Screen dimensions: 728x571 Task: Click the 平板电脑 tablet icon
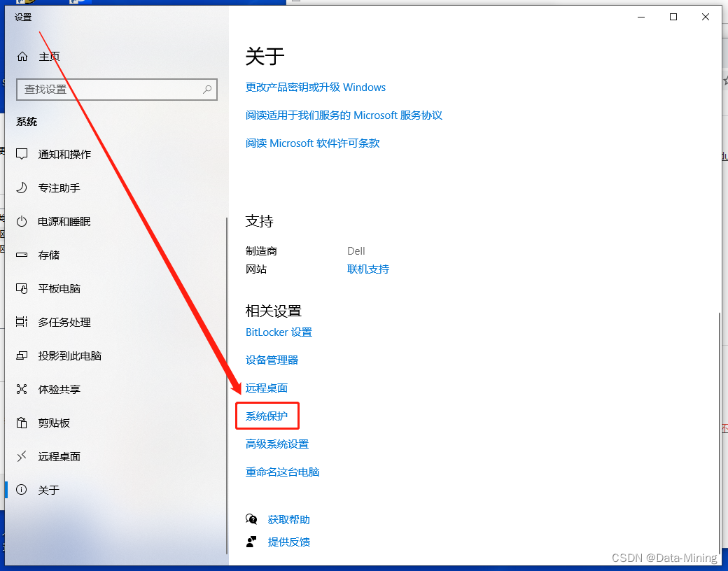pos(22,288)
